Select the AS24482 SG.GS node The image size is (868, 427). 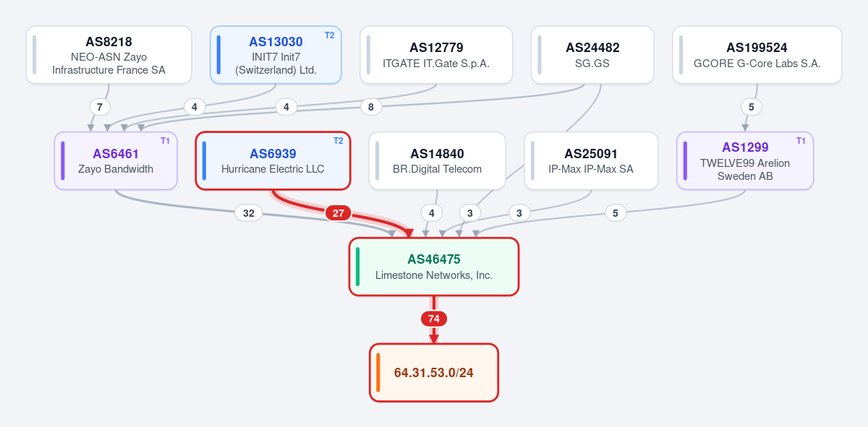coord(592,55)
